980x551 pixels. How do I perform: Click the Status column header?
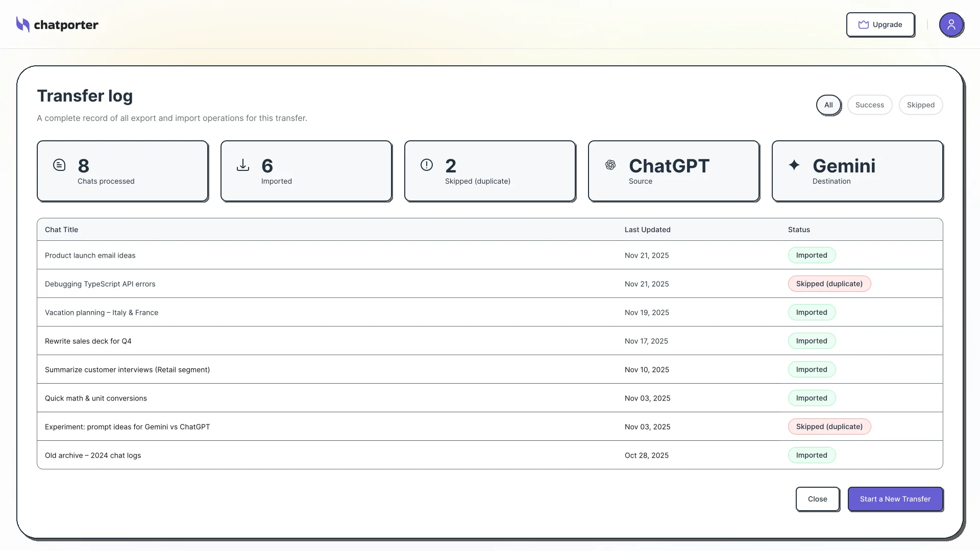tap(798, 230)
